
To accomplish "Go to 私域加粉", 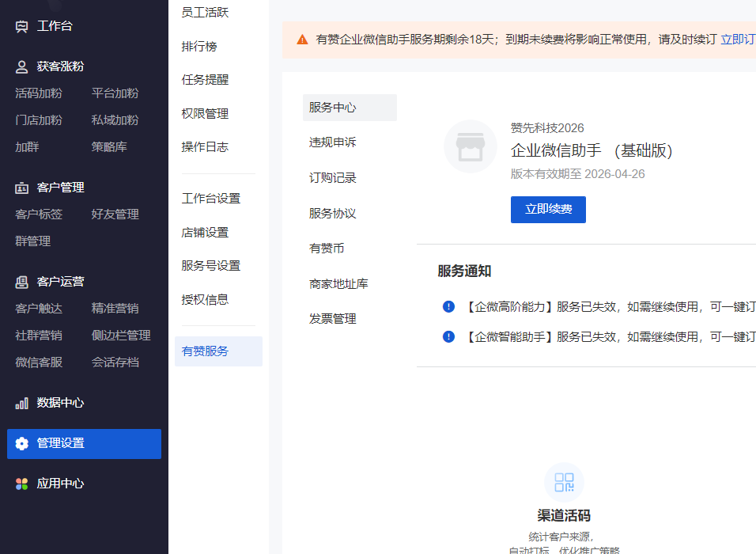I will point(115,120).
